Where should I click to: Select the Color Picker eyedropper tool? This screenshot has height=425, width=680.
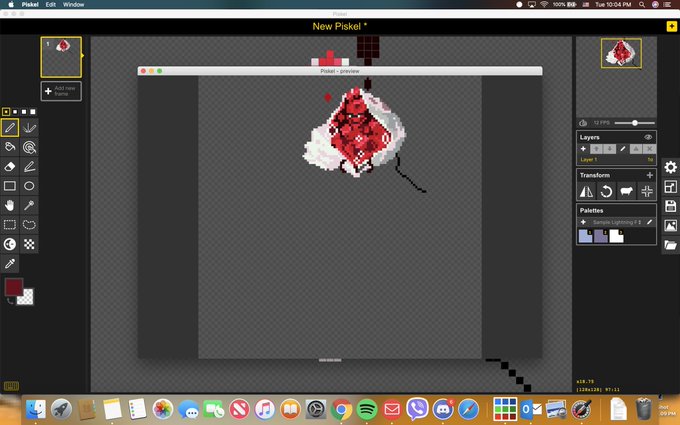(x=10, y=263)
